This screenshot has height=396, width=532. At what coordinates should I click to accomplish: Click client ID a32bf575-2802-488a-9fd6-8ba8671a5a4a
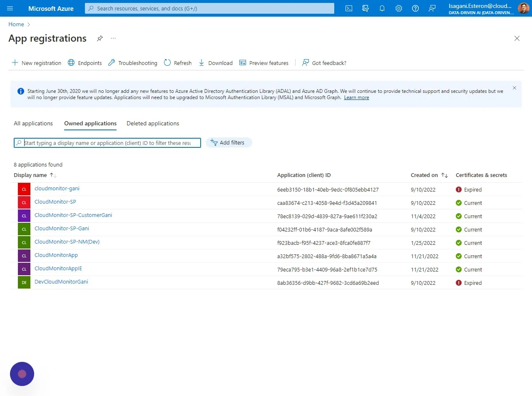(x=327, y=256)
